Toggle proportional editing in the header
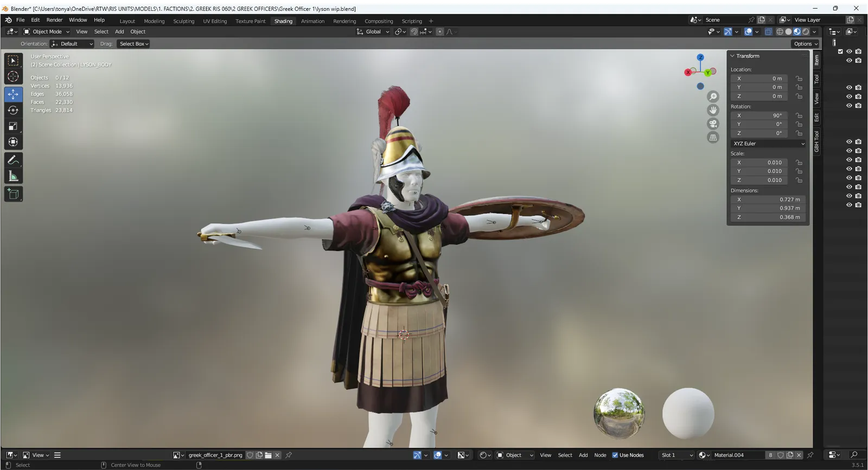Viewport: 868px width, 470px height. point(440,32)
